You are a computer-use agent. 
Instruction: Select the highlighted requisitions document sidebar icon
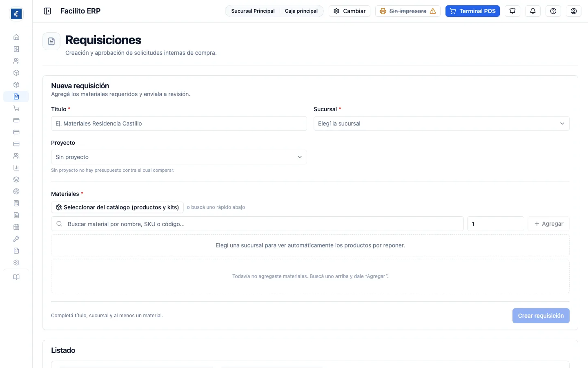pyautogui.click(x=16, y=96)
